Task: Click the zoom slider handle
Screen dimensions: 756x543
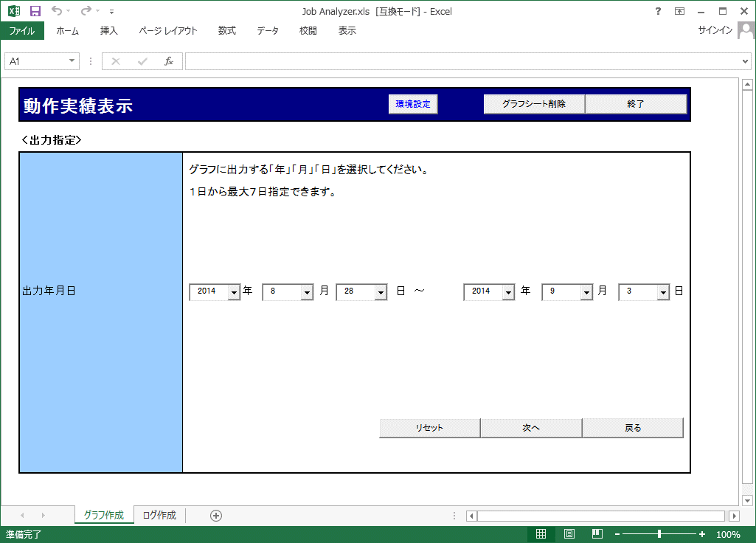Action: [659, 534]
